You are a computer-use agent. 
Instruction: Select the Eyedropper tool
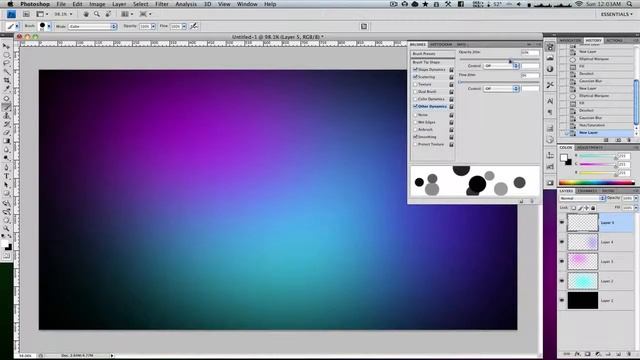pos(7,89)
